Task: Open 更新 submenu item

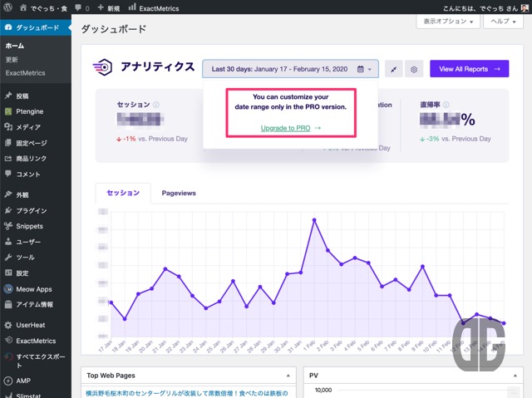Action: click(x=12, y=60)
